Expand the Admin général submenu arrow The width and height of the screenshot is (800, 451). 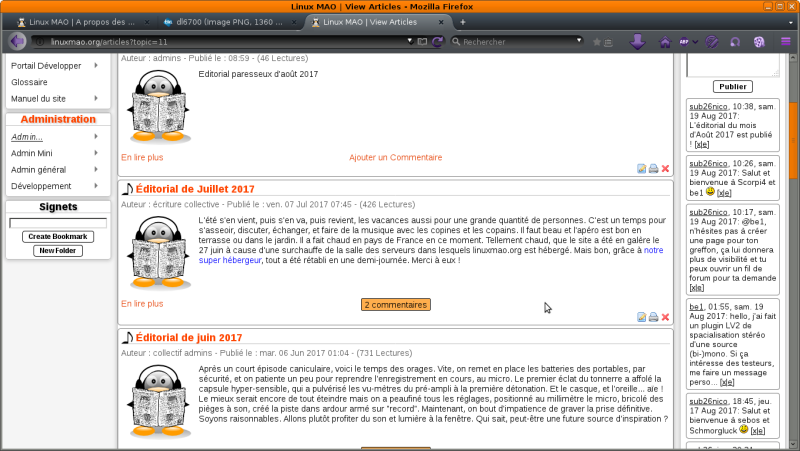pyautogui.click(x=96, y=169)
